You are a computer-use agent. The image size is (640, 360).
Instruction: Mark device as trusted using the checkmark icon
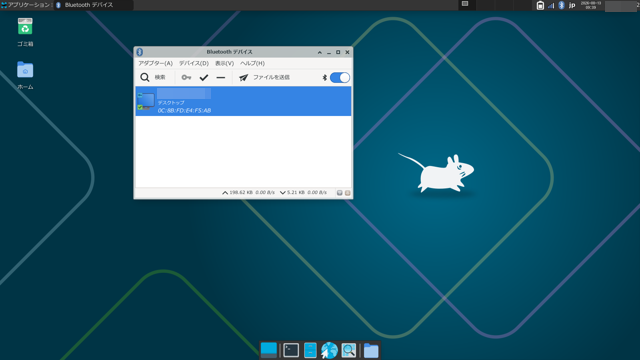[x=204, y=77]
